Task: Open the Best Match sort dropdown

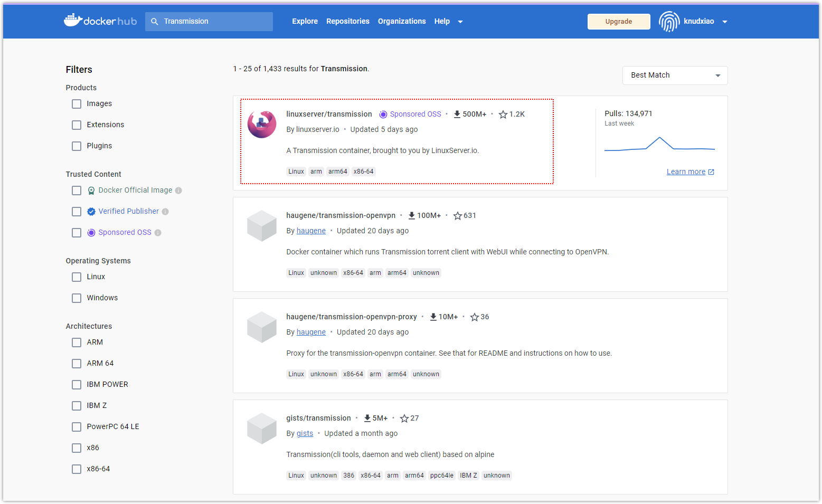Action: 675,75
